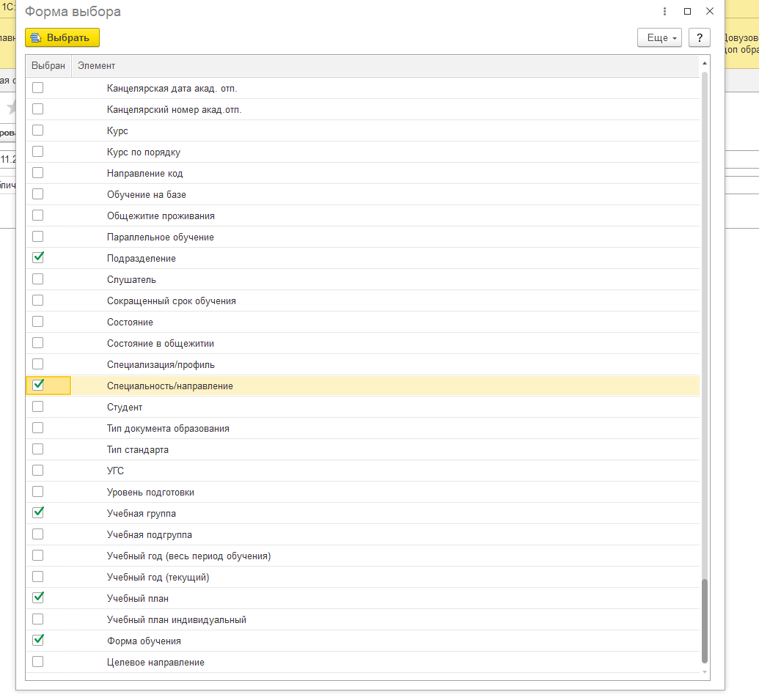Close the Форма выбора dialog

coord(709,12)
